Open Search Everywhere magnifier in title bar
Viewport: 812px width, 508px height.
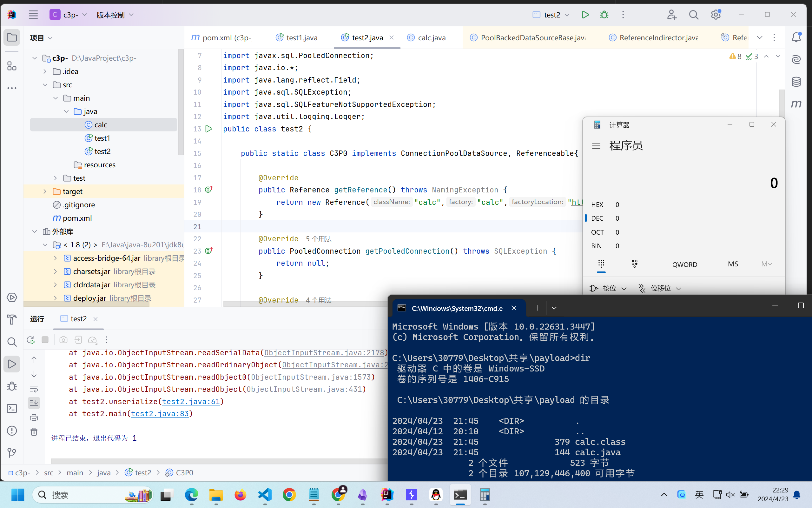[694, 15]
